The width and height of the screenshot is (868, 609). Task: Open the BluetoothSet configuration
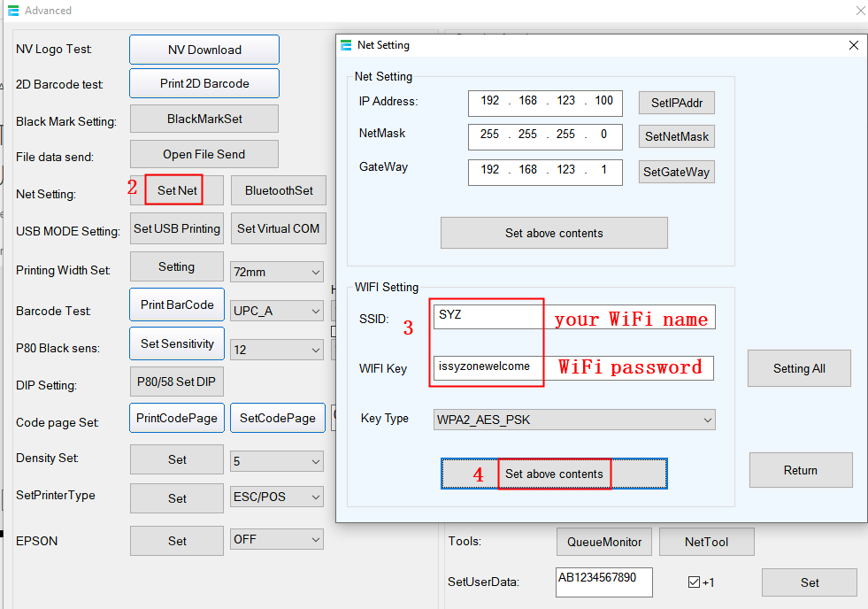click(279, 190)
